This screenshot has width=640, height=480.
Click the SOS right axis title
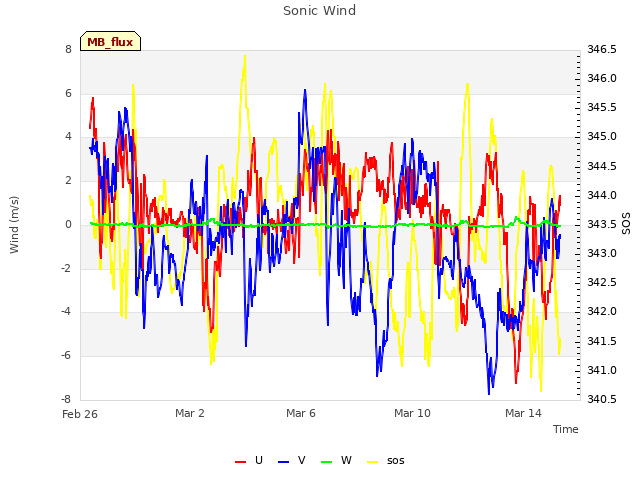[626, 224]
